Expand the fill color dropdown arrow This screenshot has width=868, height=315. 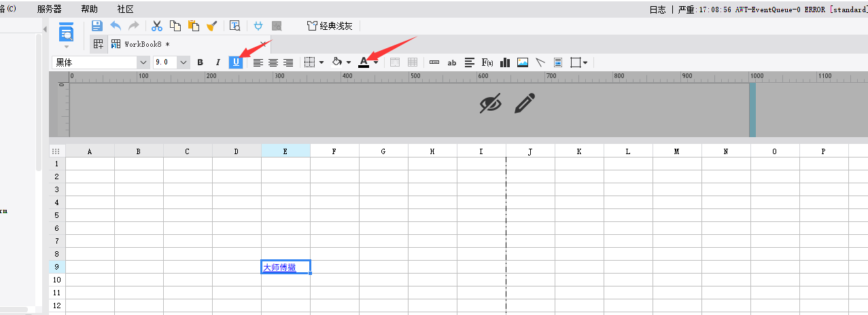[x=348, y=62]
